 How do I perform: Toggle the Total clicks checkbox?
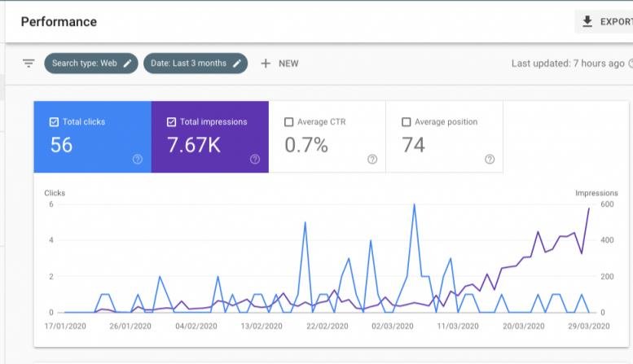[54, 122]
